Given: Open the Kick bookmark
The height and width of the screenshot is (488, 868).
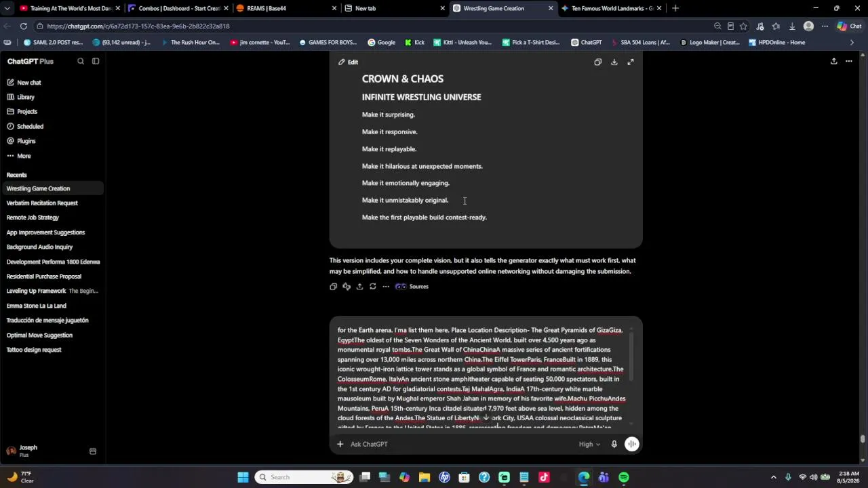Looking at the screenshot, I should [414, 42].
